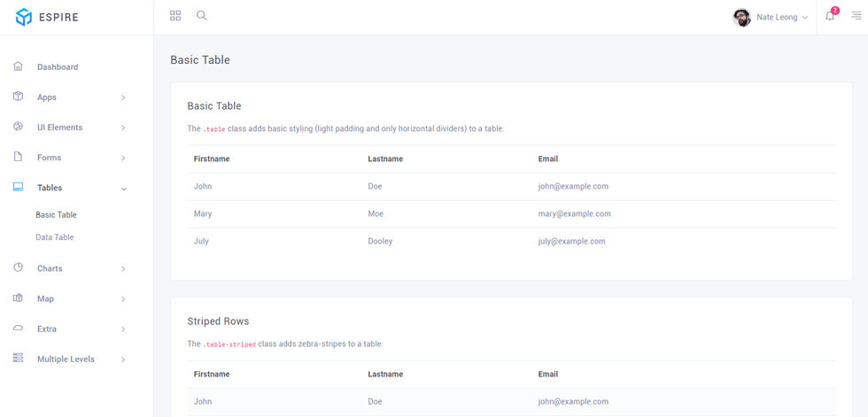Image resolution: width=868 pixels, height=417 pixels.
Task: Expand the Apps chevron arrow
Action: pos(123,97)
